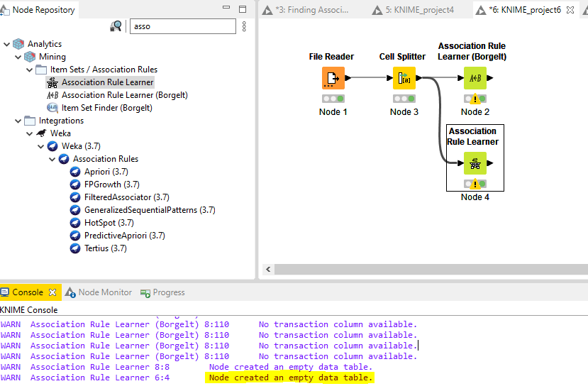Click the Cell Splitter node icon
The height and width of the screenshot is (391, 588).
[x=404, y=78]
